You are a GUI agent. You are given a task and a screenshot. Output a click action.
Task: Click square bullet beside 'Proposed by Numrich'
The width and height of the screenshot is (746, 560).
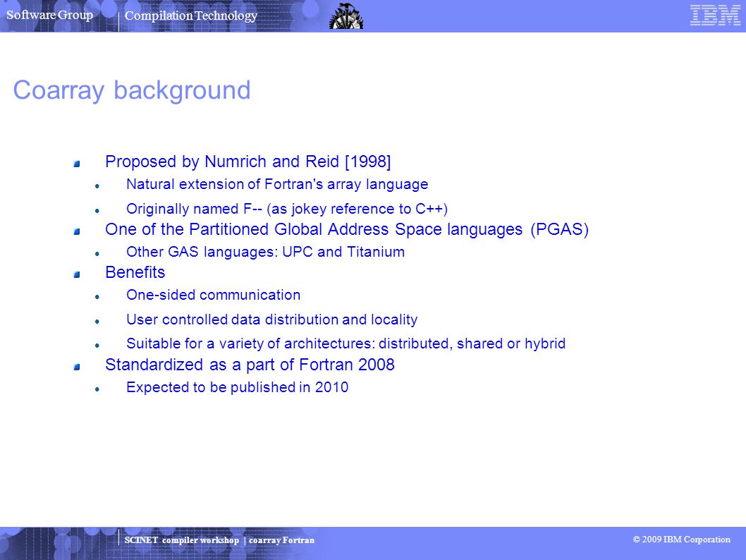[77, 164]
